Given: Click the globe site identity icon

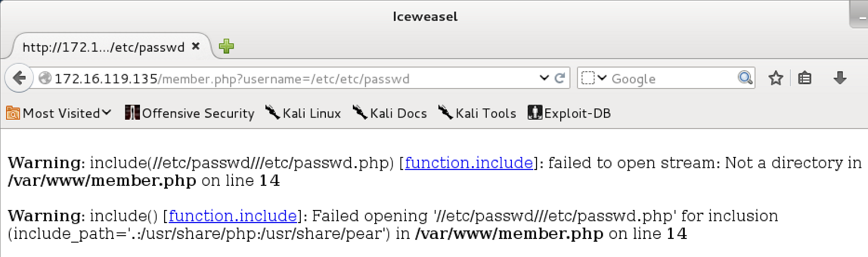Looking at the screenshot, I should pos(45,78).
